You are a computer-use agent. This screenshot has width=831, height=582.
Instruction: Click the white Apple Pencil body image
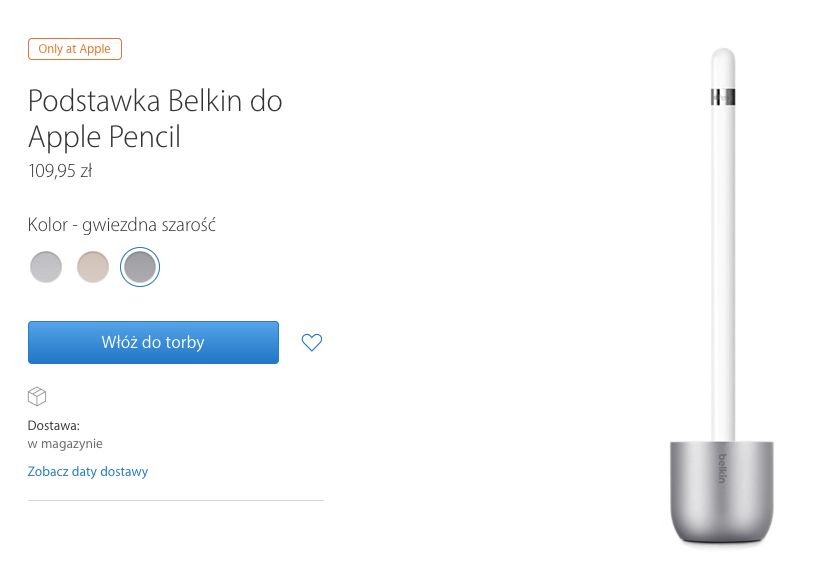coord(724,270)
